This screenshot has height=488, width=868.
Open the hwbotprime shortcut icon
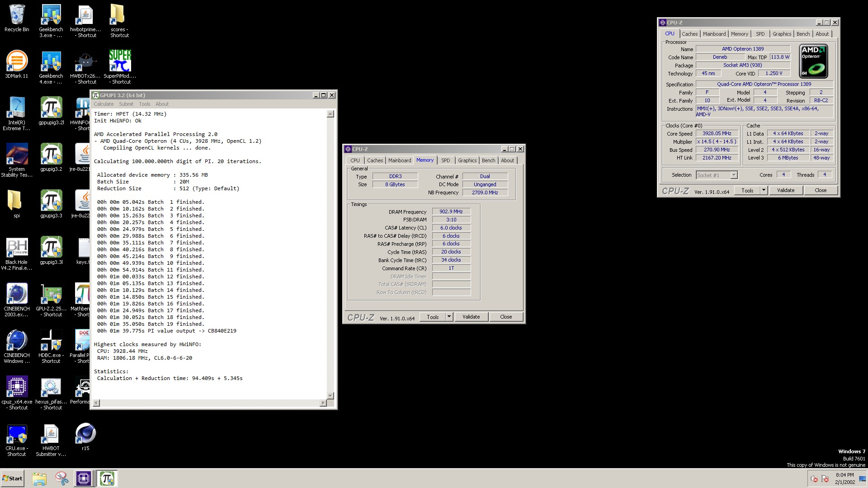point(85,21)
